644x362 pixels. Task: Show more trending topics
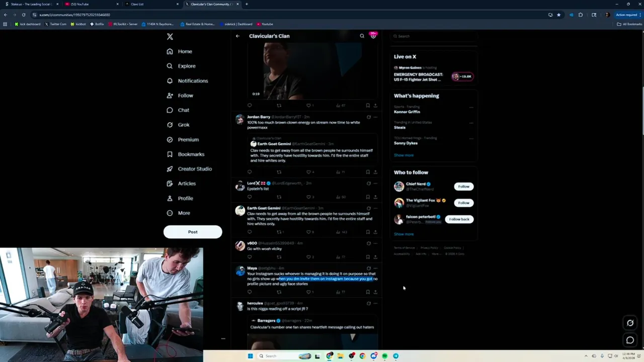click(404, 155)
